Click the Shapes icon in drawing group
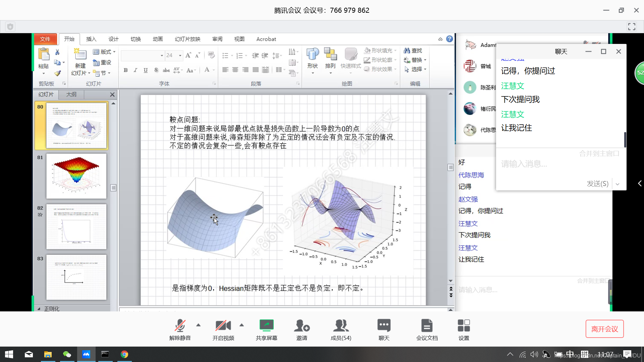The height and width of the screenshot is (362, 644). pos(312,54)
